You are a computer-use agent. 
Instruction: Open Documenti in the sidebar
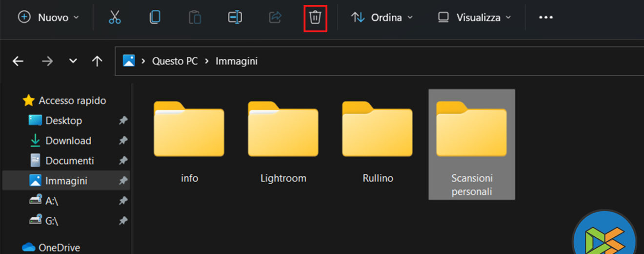click(x=62, y=161)
